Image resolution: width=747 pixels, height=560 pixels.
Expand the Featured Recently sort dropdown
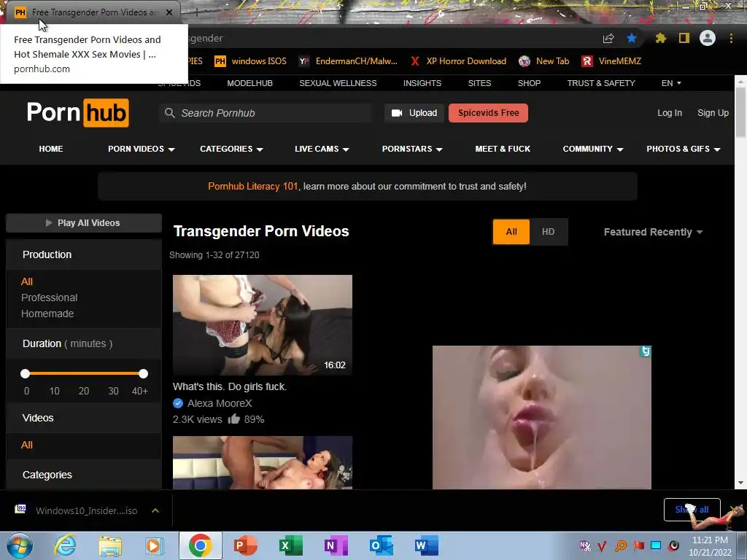point(653,232)
